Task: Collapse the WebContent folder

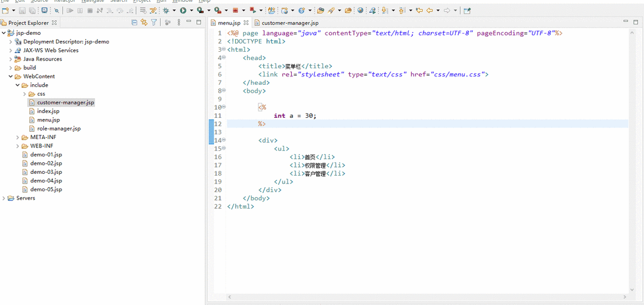Action: pyautogui.click(x=11, y=76)
